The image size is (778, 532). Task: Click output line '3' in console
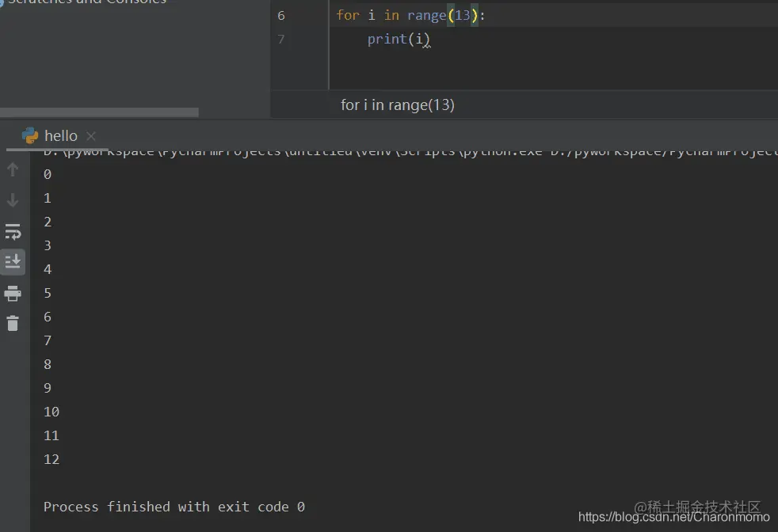[48, 245]
